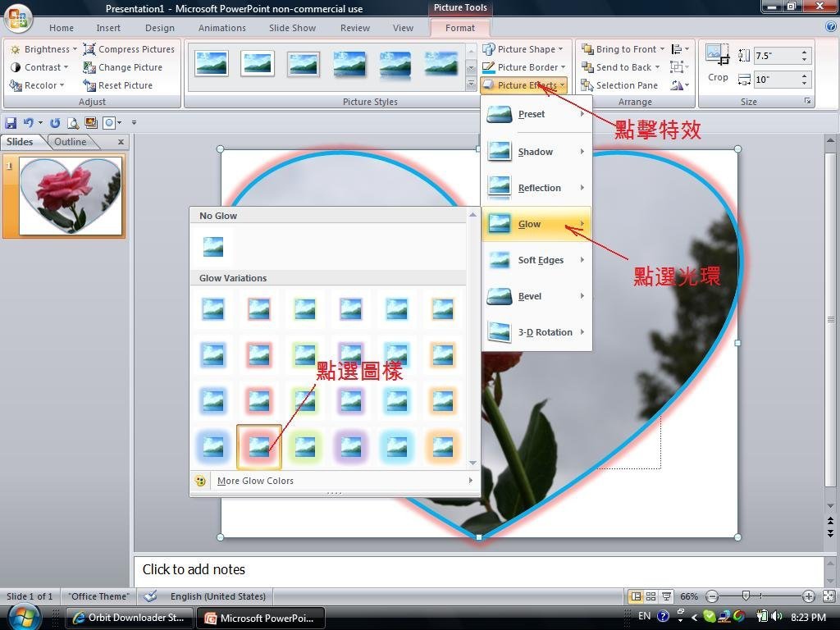Open the Home ribbon tab

(x=62, y=28)
